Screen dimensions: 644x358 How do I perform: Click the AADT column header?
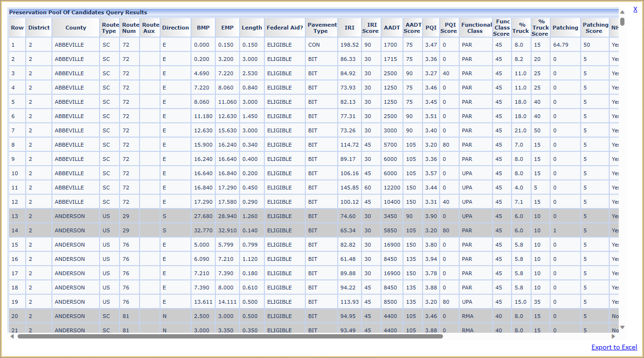(392, 28)
